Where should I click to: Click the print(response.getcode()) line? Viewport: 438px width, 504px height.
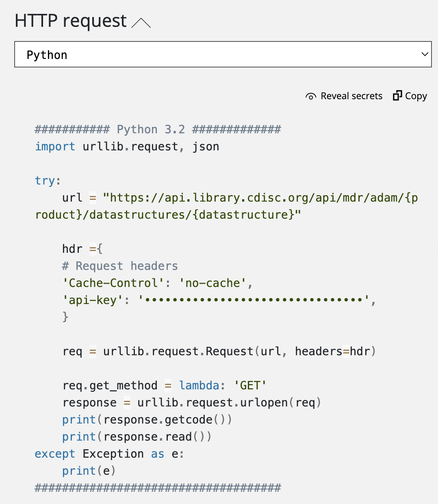coord(147,420)
